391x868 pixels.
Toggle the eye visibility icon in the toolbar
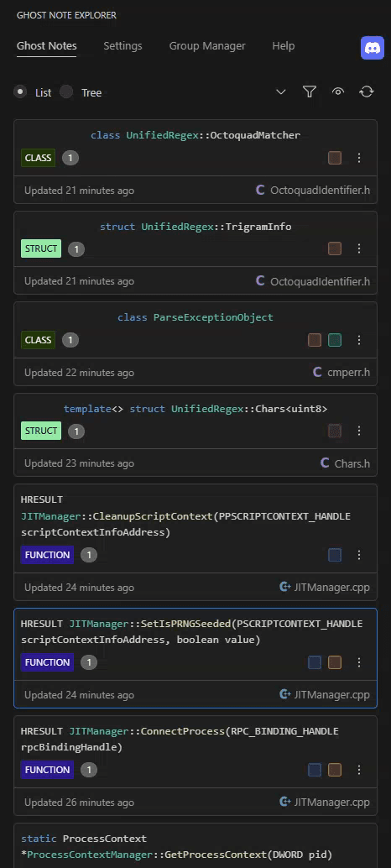point(338,92)
